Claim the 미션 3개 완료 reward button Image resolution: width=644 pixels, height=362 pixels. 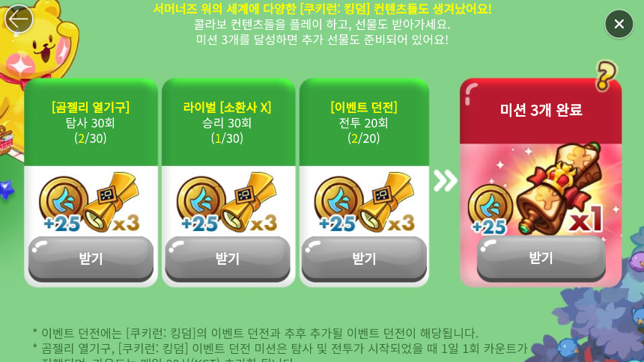point(541,258)
